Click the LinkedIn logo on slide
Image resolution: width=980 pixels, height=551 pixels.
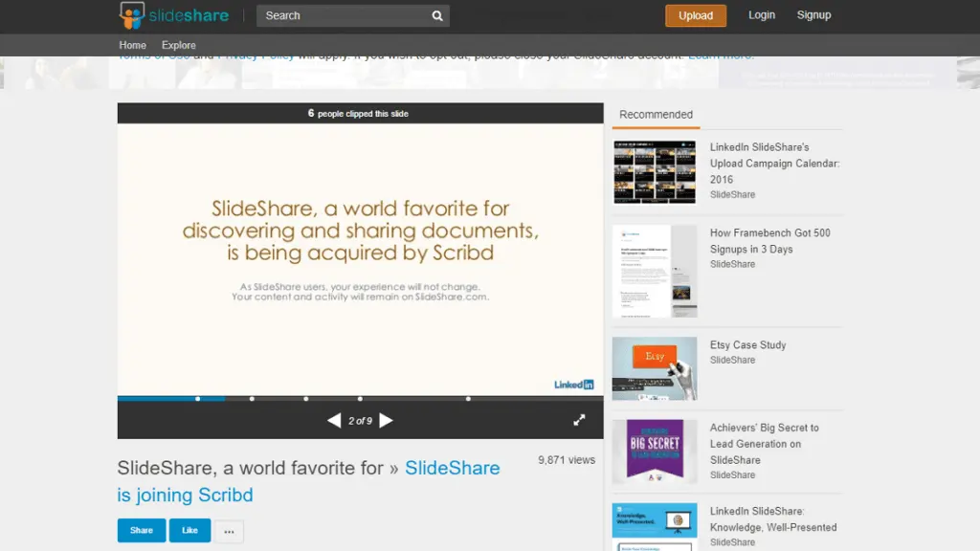[574, 385]
